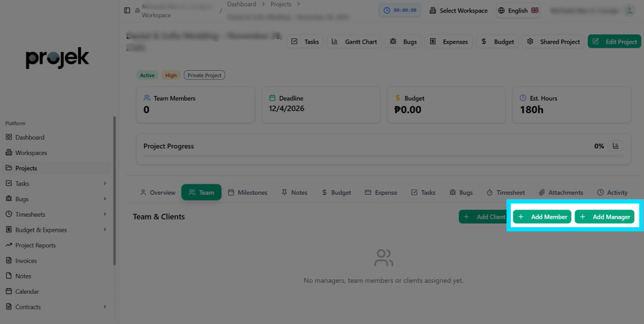Viewport: 644px width, 324px height.
Task: Toggle the sidebar panel icon
Action: pyautogui.click(x=127, y=10)
